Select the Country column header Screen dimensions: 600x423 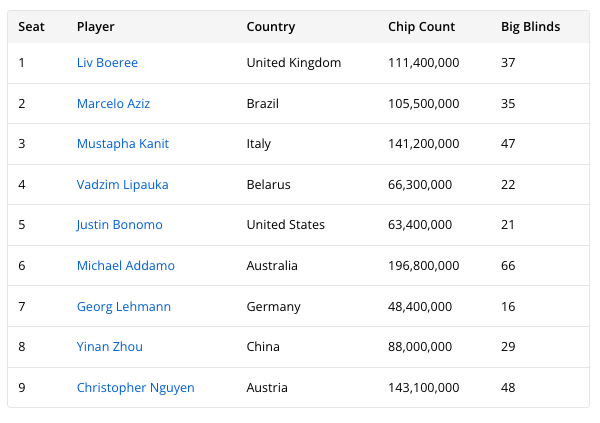(270, 27)
